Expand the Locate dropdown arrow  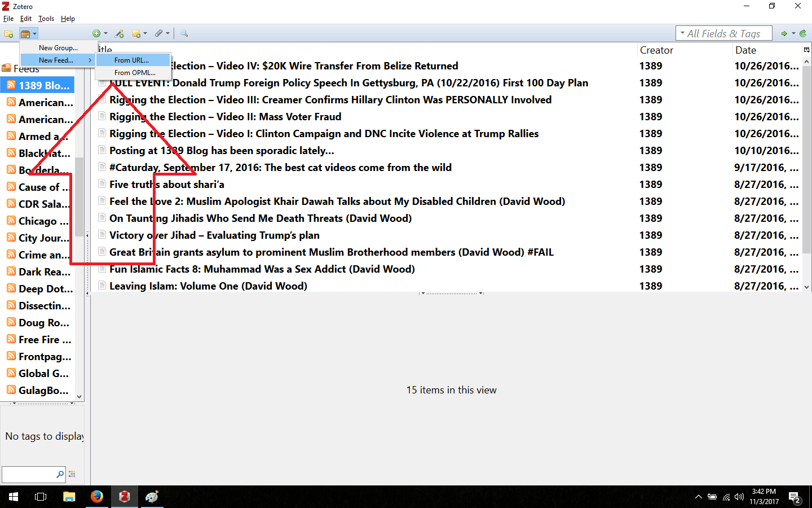click(793, 34)
